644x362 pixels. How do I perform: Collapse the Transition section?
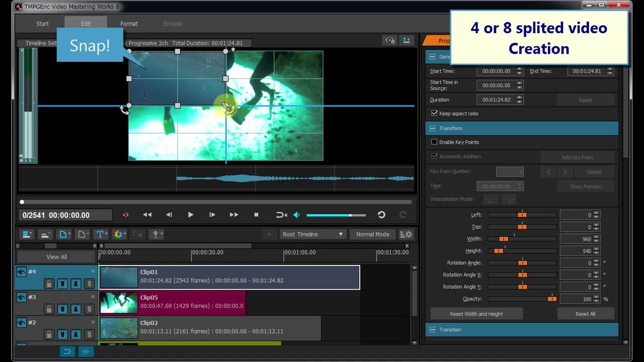(432, 330)
